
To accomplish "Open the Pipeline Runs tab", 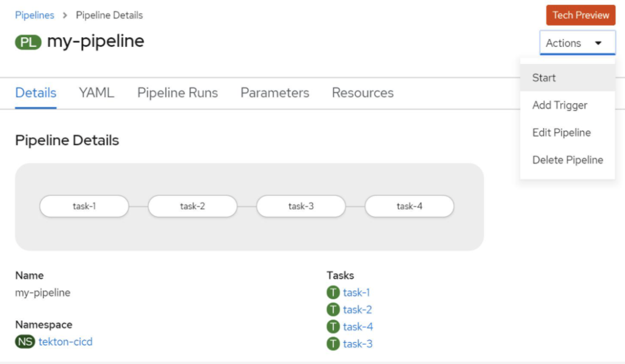I will point(178,93).
